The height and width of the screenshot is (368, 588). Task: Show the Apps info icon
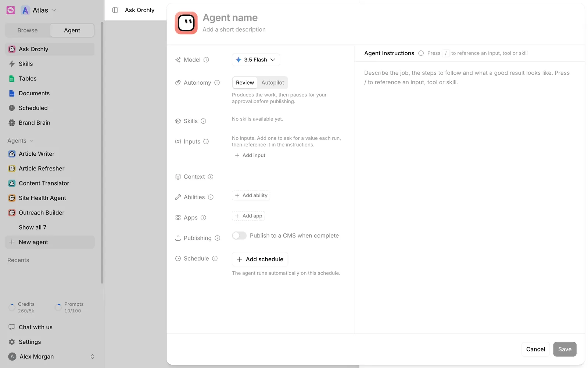203,217
